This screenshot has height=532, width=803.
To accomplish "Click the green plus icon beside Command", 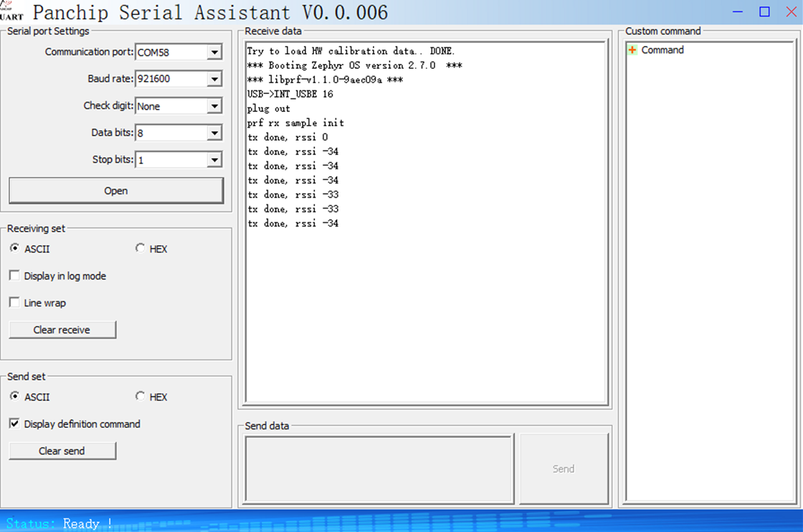I will coord(632,49).
